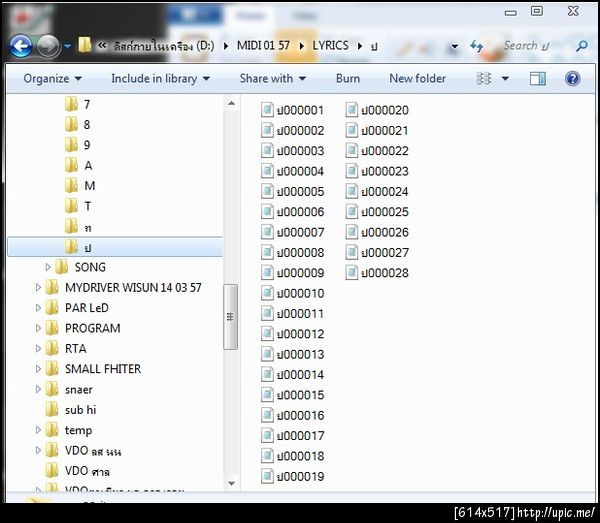Change the view with the views icon
The image size is (600, 523).
pos(484,79)
